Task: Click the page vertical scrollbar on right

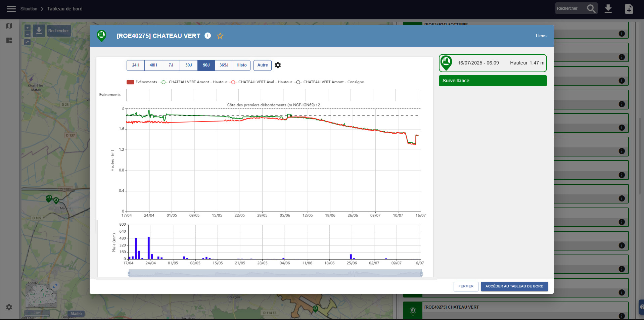Action: point(640,156)
